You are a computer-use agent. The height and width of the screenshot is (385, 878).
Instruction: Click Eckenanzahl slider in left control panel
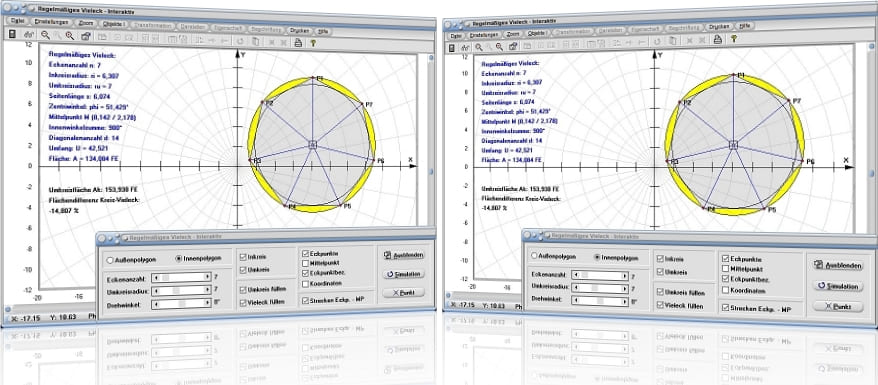[181, 277]
